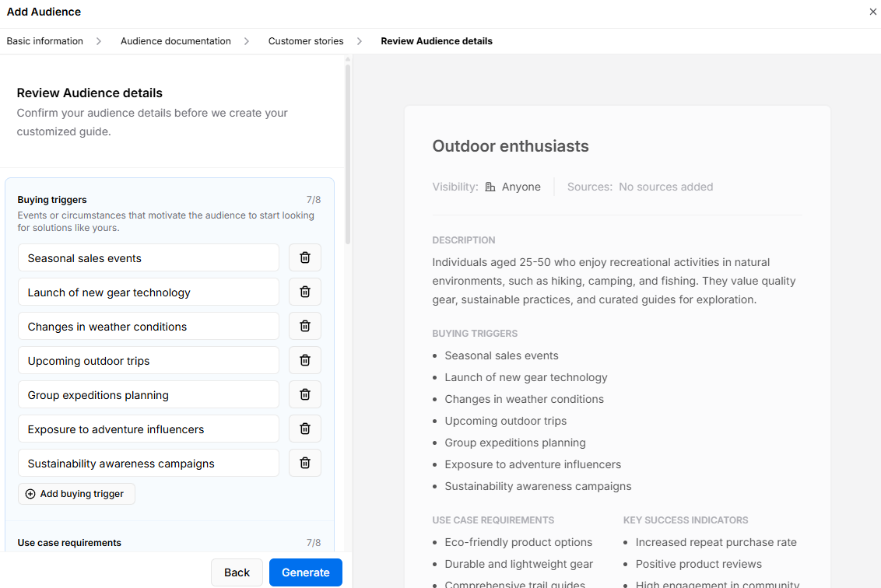Click the Buying triggers heading in left panel

pos(51,200)
